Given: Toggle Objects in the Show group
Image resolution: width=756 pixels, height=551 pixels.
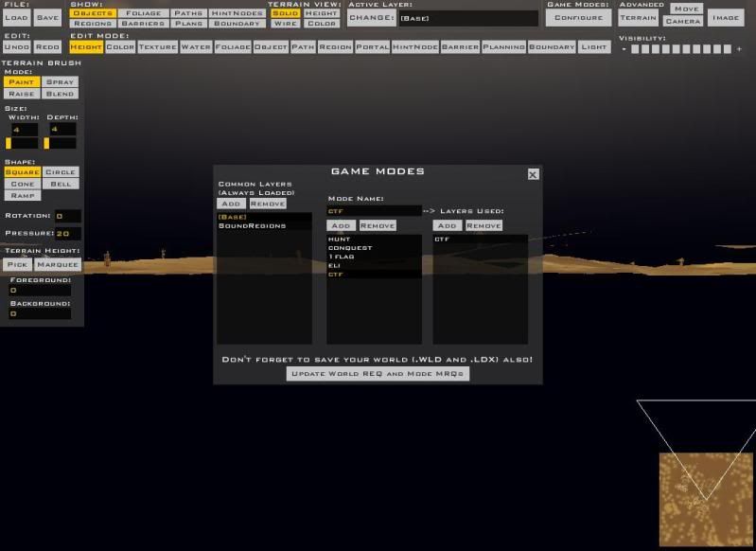Looking at the screenshot, I should (93, 13).
